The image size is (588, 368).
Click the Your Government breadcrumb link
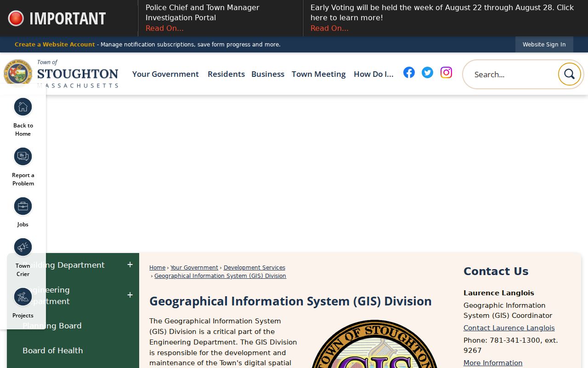[194, 268]
